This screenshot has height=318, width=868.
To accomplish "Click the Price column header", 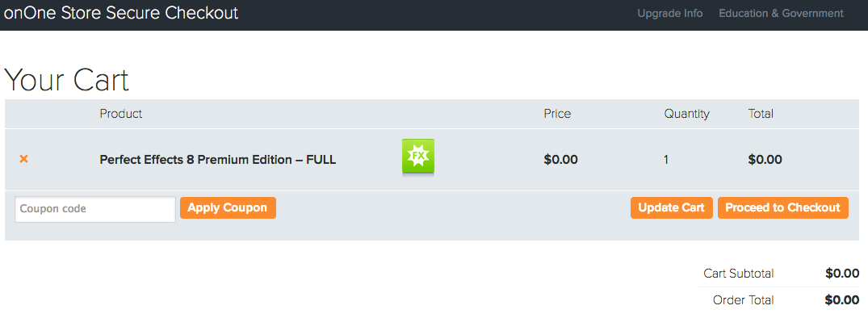I will coord(557,114).
